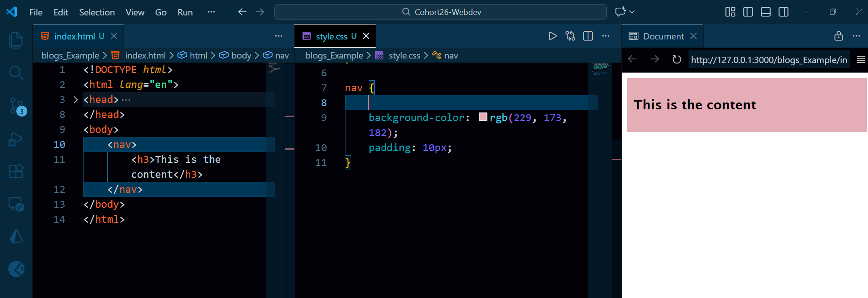Screen dimensions: 868x298
Task: Toggle the secondary side bar visibility
Action: pyautogui.click(x=784, y=12)
